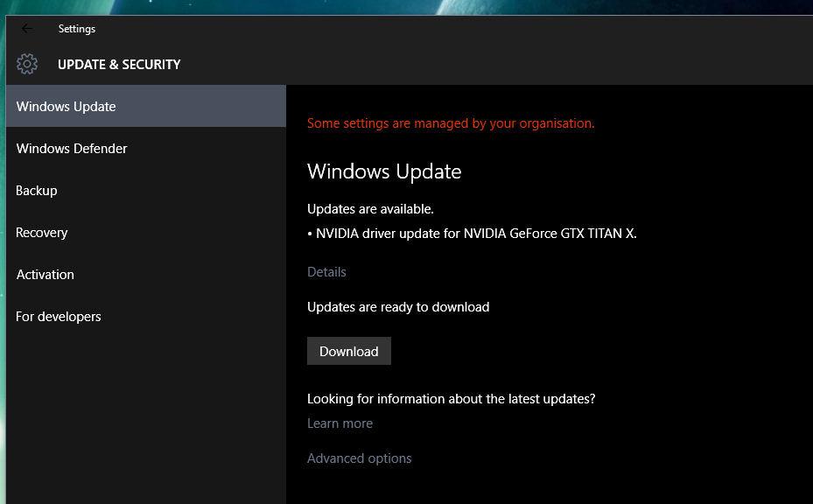Screen dimensions: 813x504
Task: Click the "Updates are ready to download" text
Action: pyautogui.click(x=398, y=307)
